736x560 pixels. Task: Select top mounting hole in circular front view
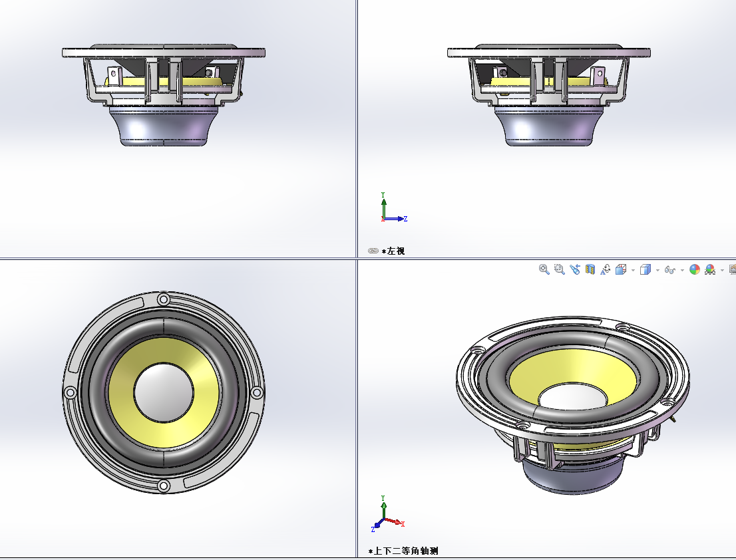pyautogui.click(x=163, y=299)
